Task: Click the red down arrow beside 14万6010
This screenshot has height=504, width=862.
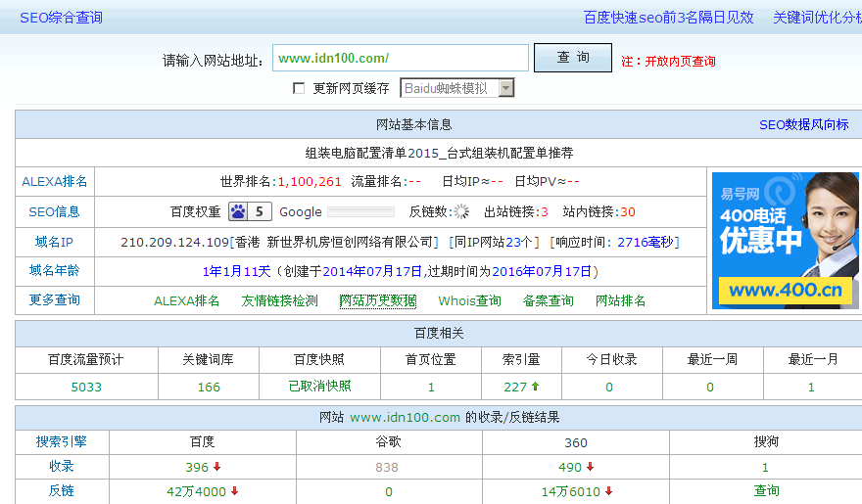Action: click(608, 491)
